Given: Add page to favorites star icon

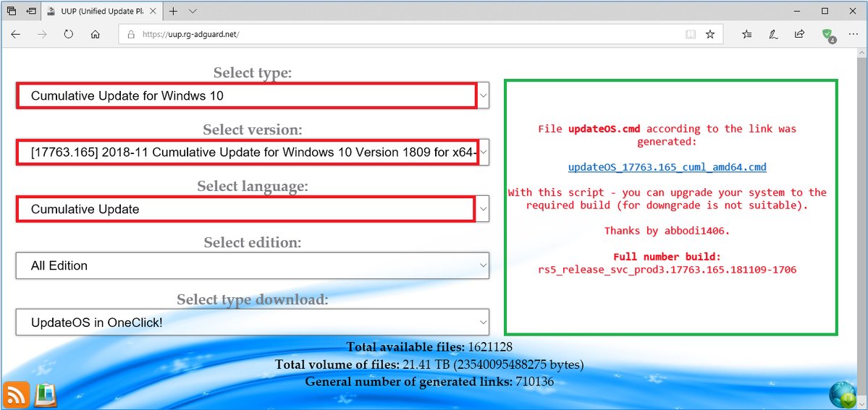Looking at the screenshot, I should pos(710,34).
